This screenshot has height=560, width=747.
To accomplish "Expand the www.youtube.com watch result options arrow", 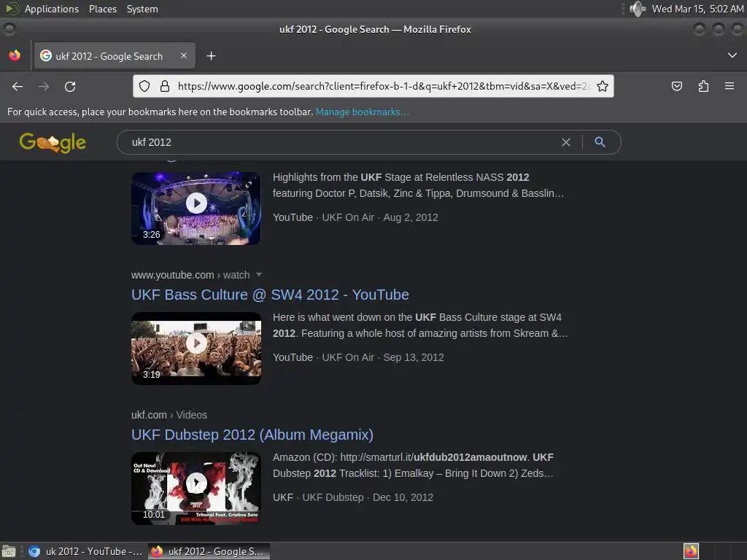I will 259,275.
